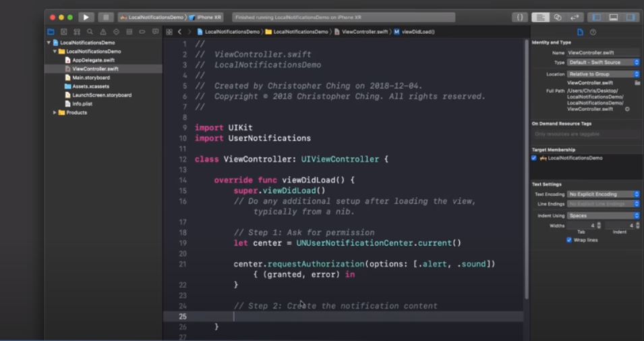Image resolution: width=644 pixels, height=341 pixels.
Task: Click the Text Settings section header
Action: pyautogui.click(x=547, y=184)
